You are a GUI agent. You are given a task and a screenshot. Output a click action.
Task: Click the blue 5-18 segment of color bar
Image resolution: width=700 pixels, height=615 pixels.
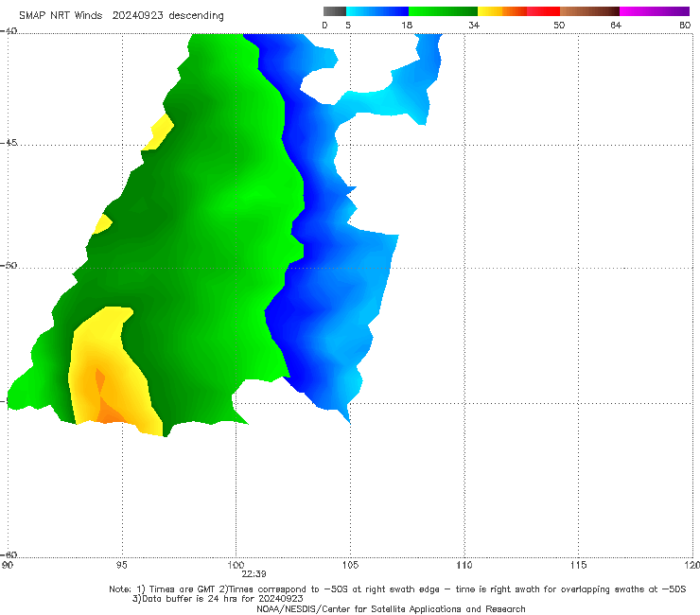click(x=377, y=11)
